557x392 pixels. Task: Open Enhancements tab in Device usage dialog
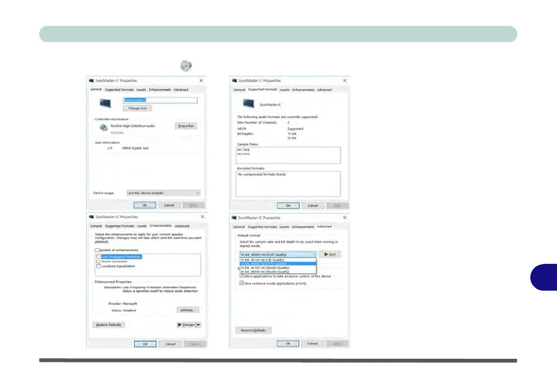(x=160, y=90)
